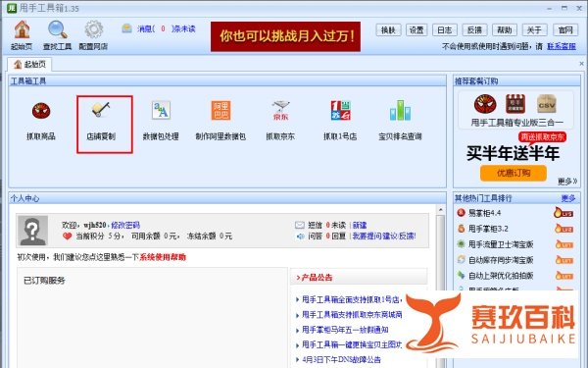
Task: Close the tab using the tab-bar X
Action: [581, 64]
